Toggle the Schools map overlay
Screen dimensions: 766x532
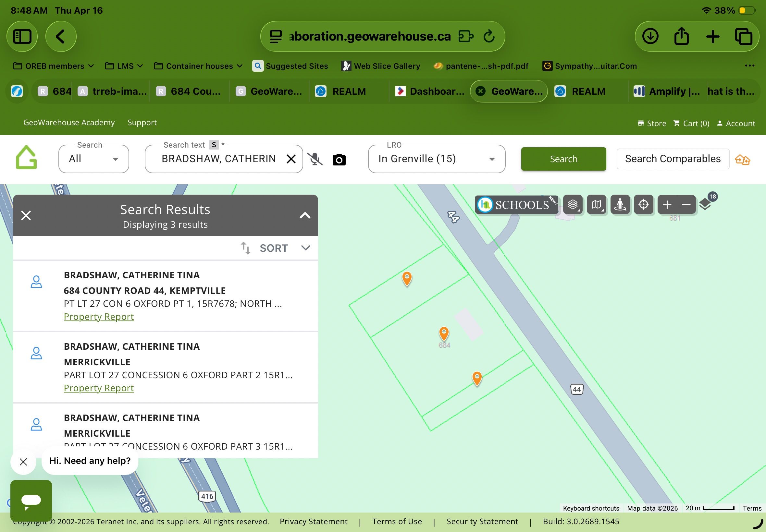point(516,204)
